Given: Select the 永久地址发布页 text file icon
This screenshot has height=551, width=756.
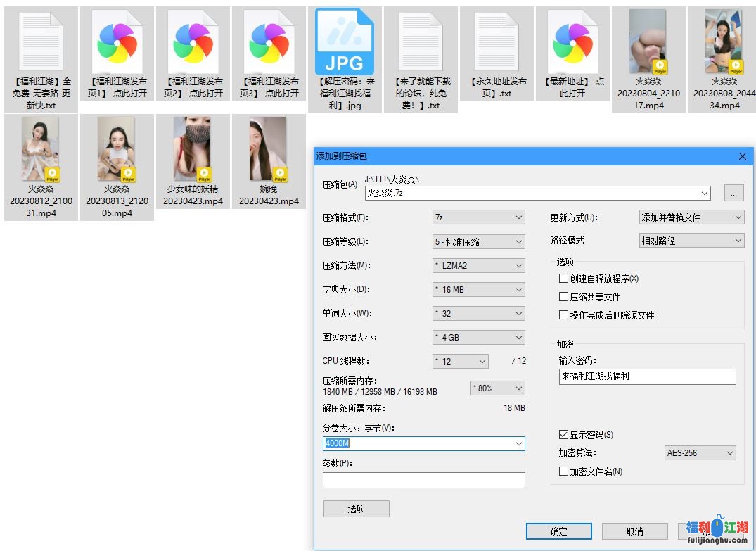Looking at the screenshot, I should click(496, 42).
